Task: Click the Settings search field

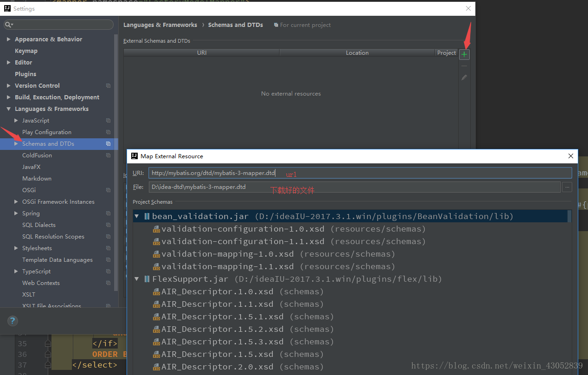Action: [58, 25]
